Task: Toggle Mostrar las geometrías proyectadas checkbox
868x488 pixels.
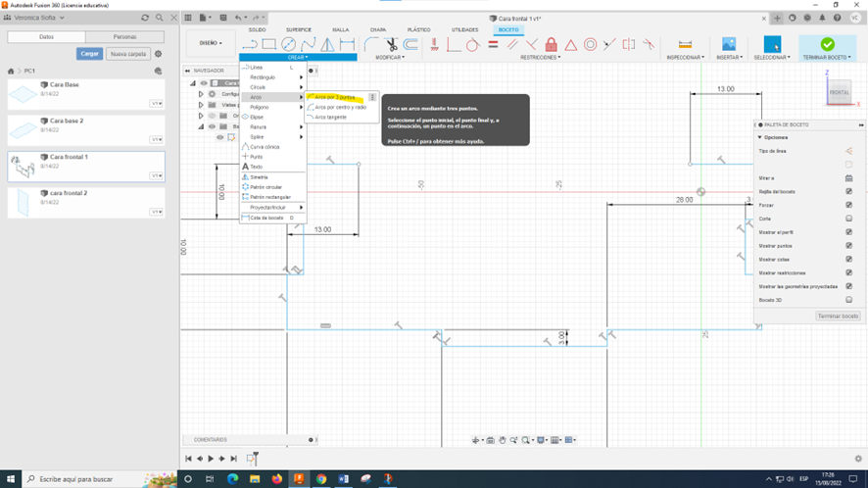Action: pyautogui.click(x=848, y=286)
